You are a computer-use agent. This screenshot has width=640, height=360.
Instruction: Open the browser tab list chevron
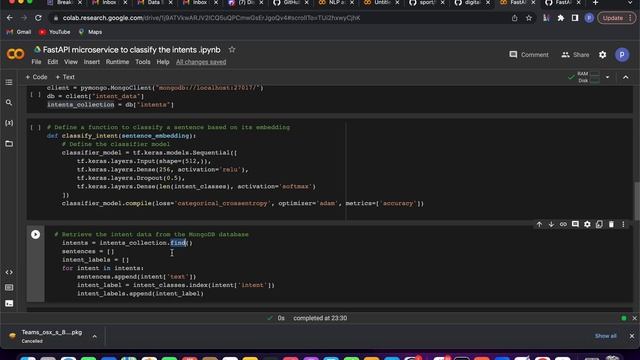click(630, 3)
